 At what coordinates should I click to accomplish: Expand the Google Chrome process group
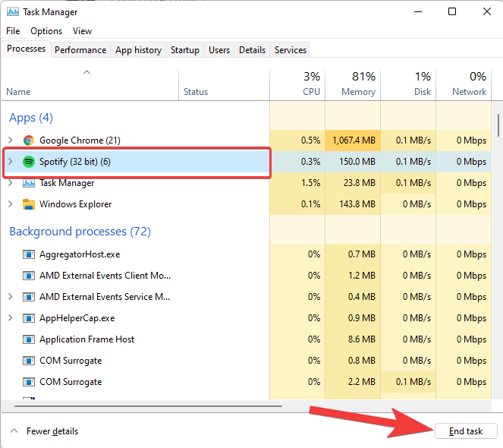(11, 140)
